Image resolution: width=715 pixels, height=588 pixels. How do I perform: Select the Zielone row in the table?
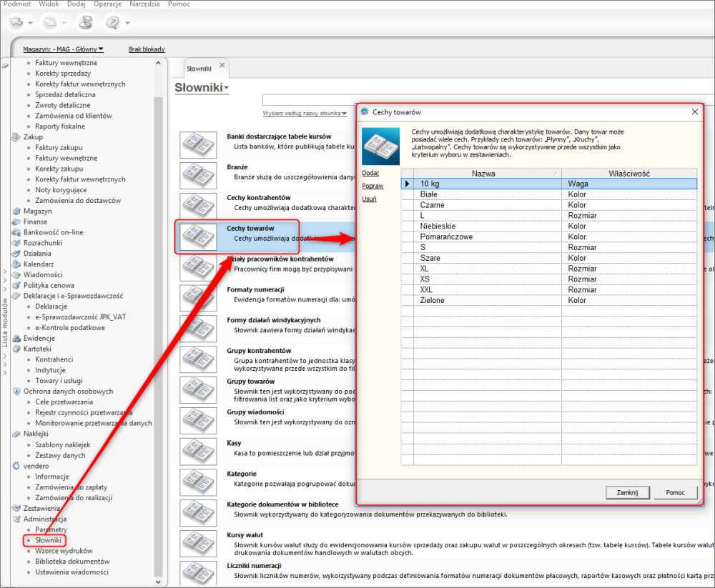[x=549, y=300]
